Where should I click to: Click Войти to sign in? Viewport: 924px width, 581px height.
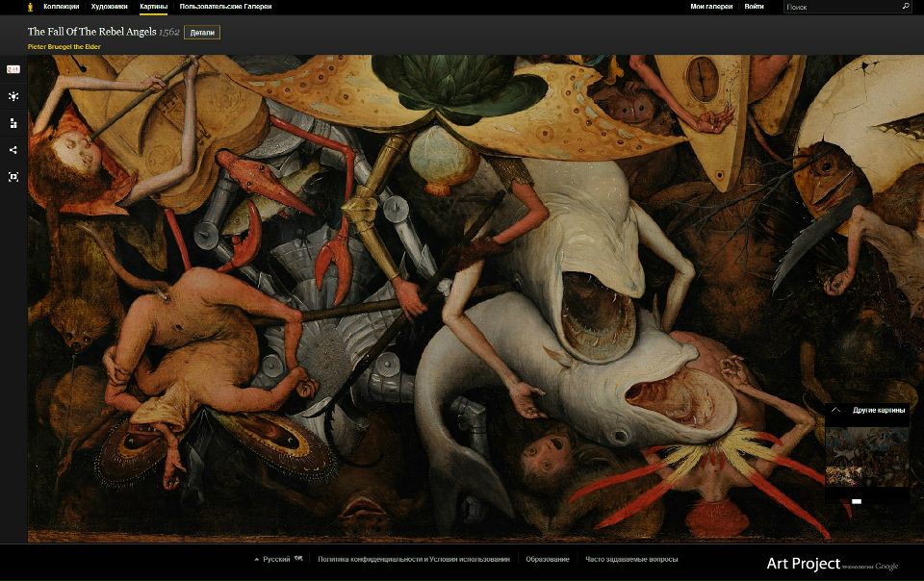(x=754, y=7)
